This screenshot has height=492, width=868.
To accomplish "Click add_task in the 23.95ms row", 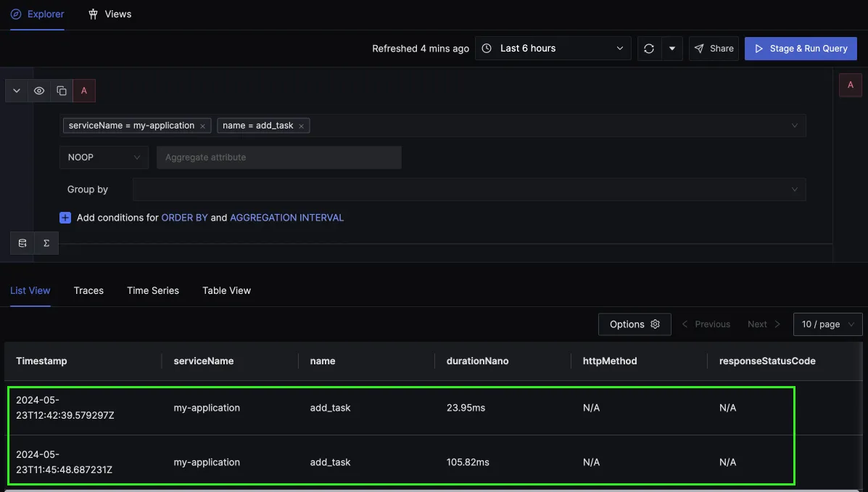I will pyautogui.click(x=330, y=408).
